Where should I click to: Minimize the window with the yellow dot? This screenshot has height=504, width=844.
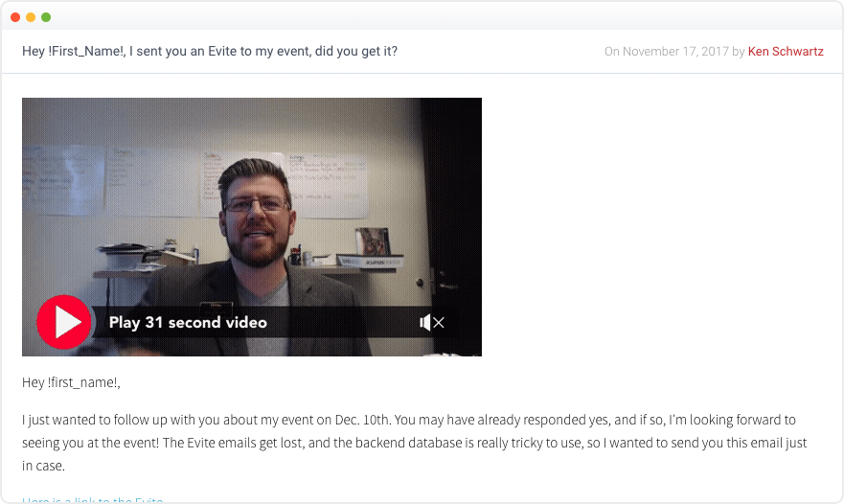point(31,17)
